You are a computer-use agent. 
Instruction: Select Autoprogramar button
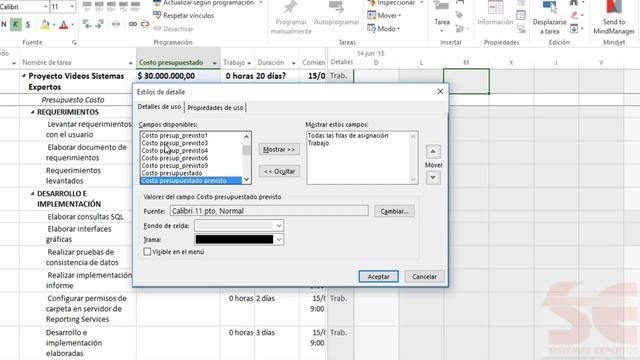337,14
